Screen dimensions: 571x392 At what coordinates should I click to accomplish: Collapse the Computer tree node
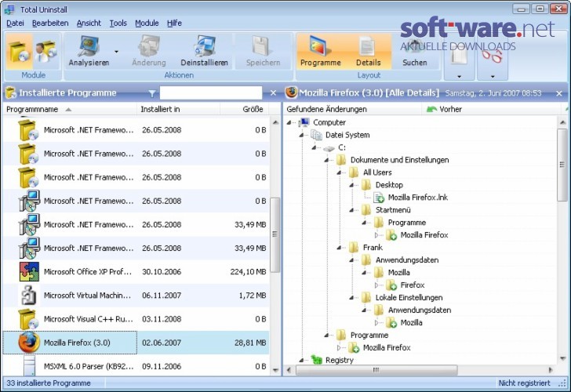pyautogui.click(x=289, y=122)
